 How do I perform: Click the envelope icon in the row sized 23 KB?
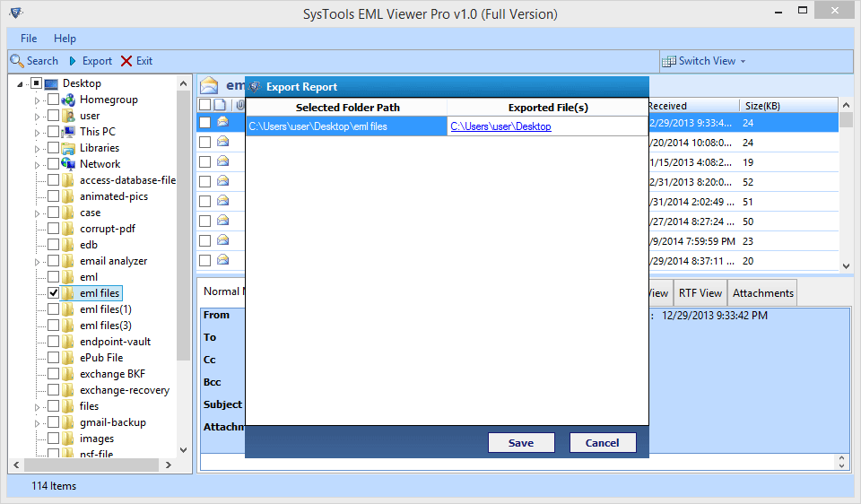coord(222,240)
